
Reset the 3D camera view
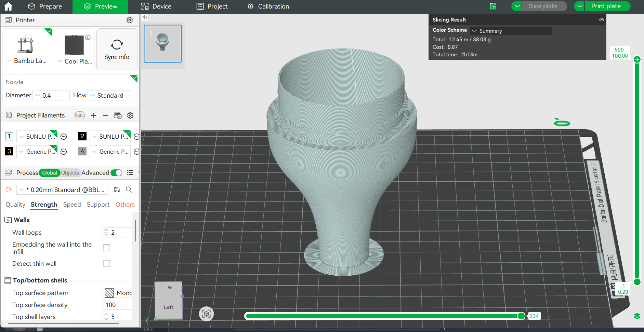(206, 314)
